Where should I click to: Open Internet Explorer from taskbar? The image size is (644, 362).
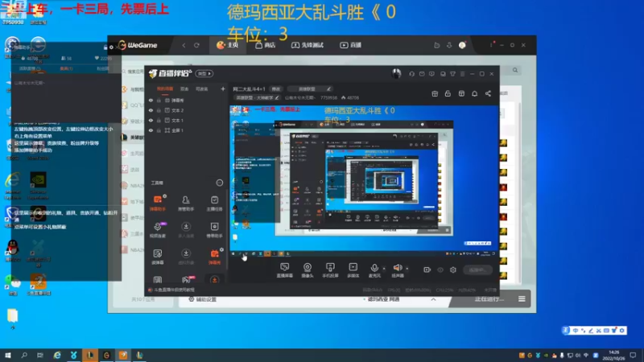click(x=57, y=355)
